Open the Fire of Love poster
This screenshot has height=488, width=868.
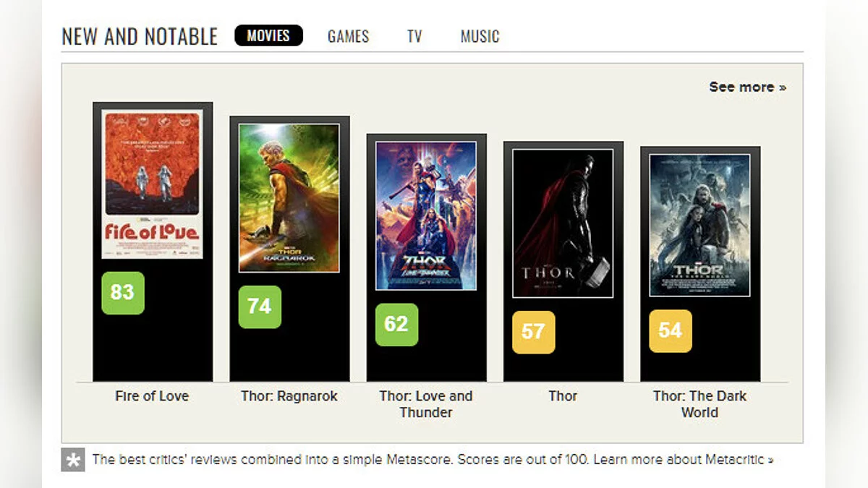click(x=152, y=184)
